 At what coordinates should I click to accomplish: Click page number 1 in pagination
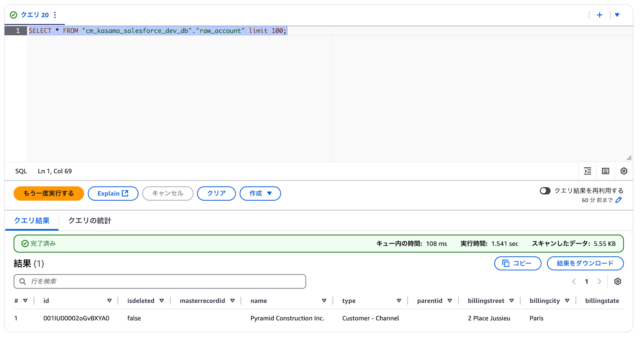[x=587, y=281]
